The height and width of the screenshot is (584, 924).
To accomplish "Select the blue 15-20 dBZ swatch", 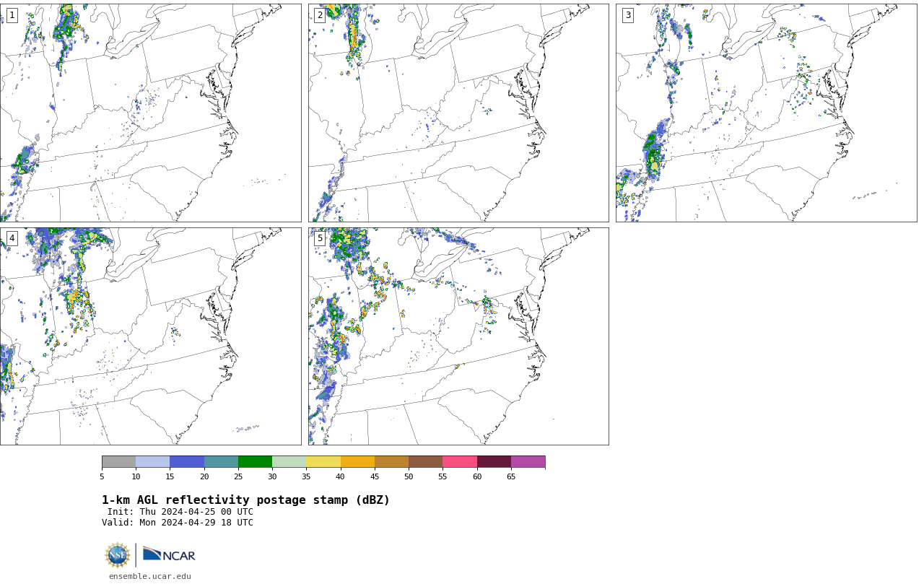I will (x=187, y=462).
